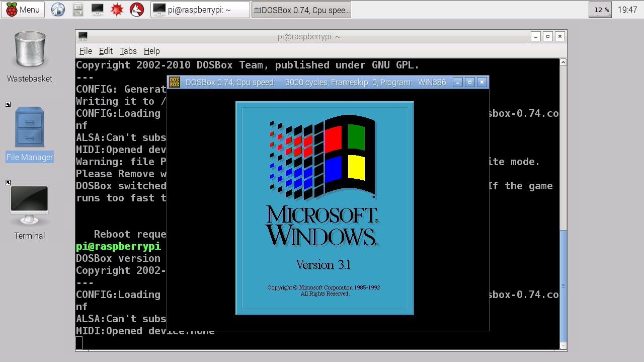Select the Terminal desktop icon
Screen dimensions: 644x362
pos(30,213)
